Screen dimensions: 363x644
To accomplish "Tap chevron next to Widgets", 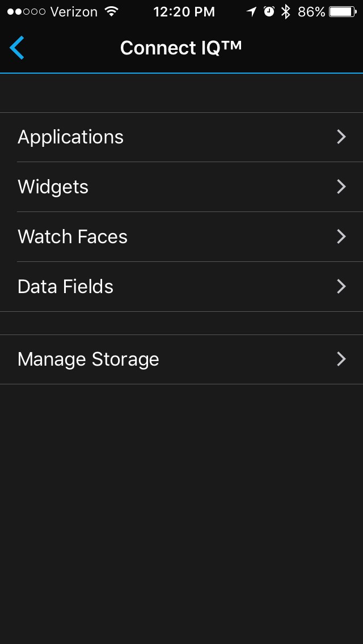I will [341, 187].
